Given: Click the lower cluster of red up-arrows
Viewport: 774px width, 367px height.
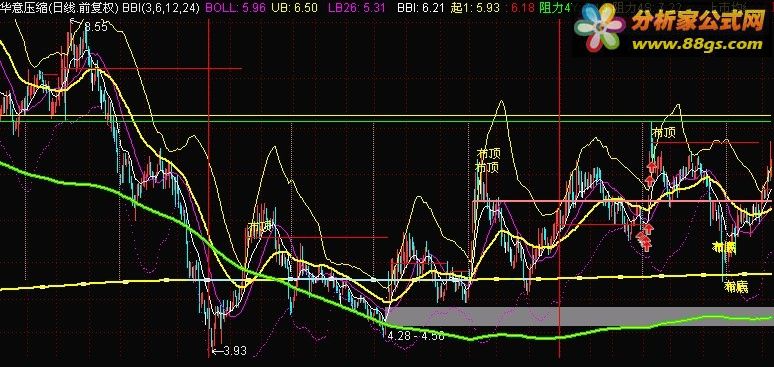Looking at the screenshot, I should (x=645, y=237).
